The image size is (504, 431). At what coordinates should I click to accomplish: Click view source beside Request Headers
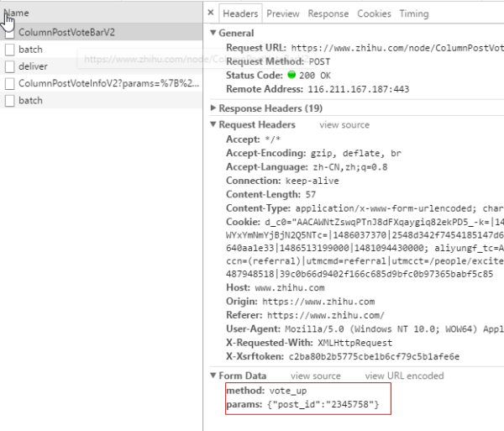click(x=344, y=125)
